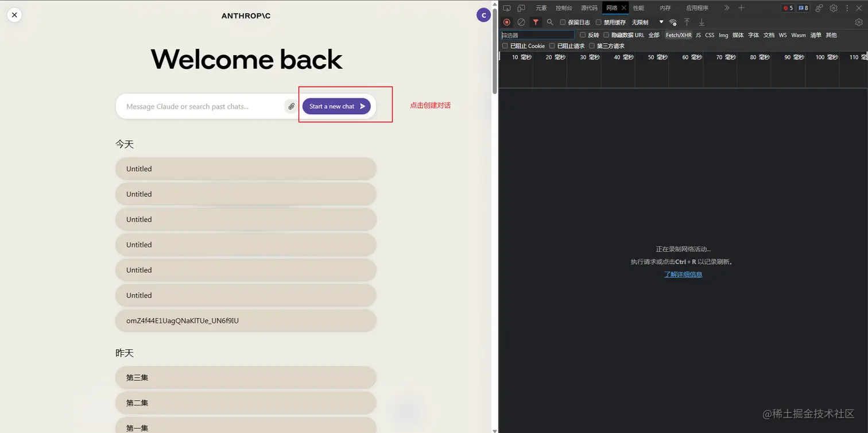The width and height of the screenshot is (868, 433).
Task: Open DevTools main settings gear icon
Action: coord(834,8)
